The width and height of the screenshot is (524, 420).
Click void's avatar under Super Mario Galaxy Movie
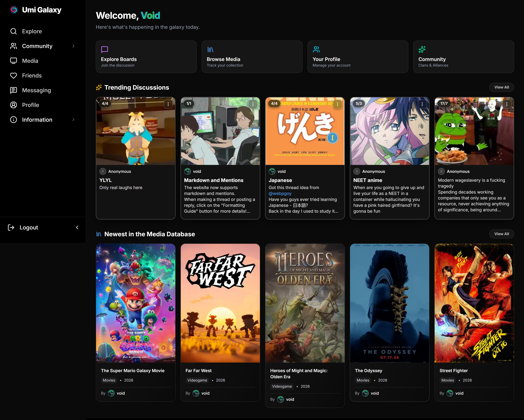point(111,393)
